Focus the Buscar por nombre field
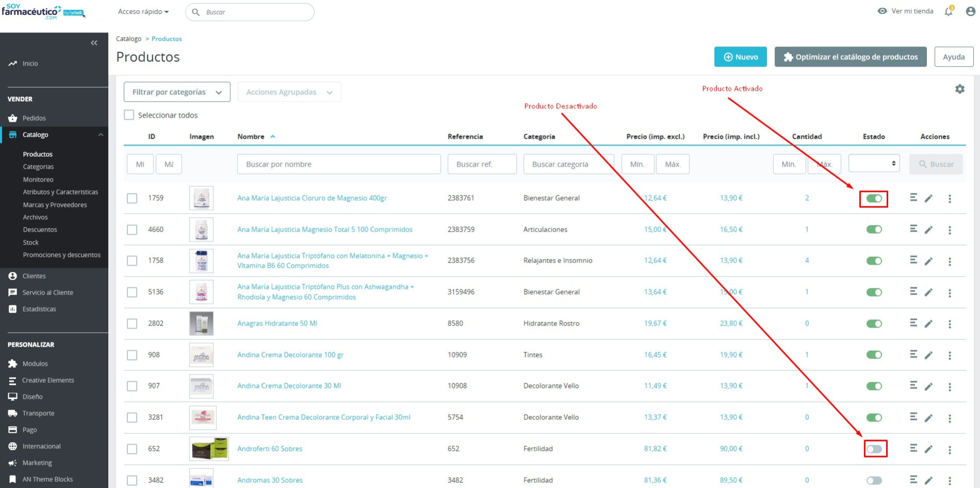 tap(339, 164)
